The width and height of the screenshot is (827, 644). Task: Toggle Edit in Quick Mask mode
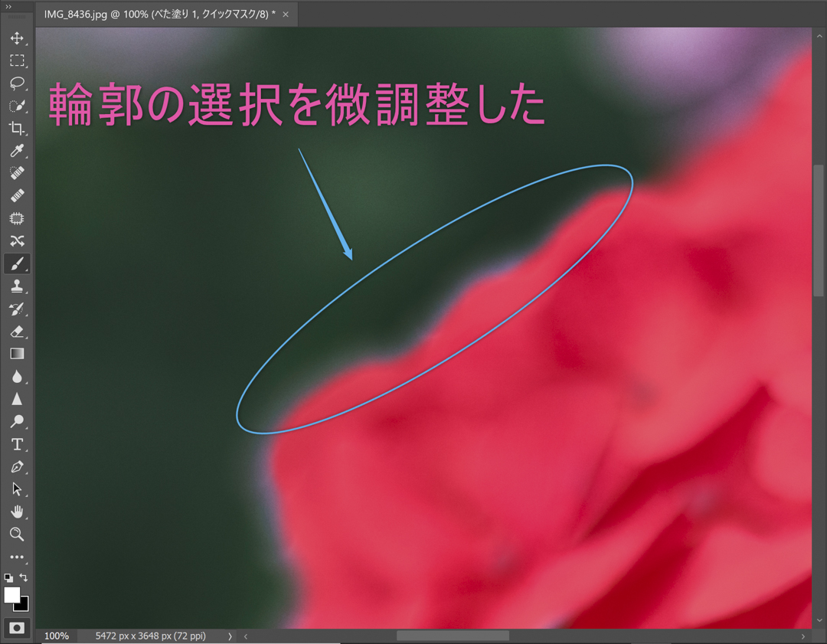pyautogui.click(x=17, y=627)
